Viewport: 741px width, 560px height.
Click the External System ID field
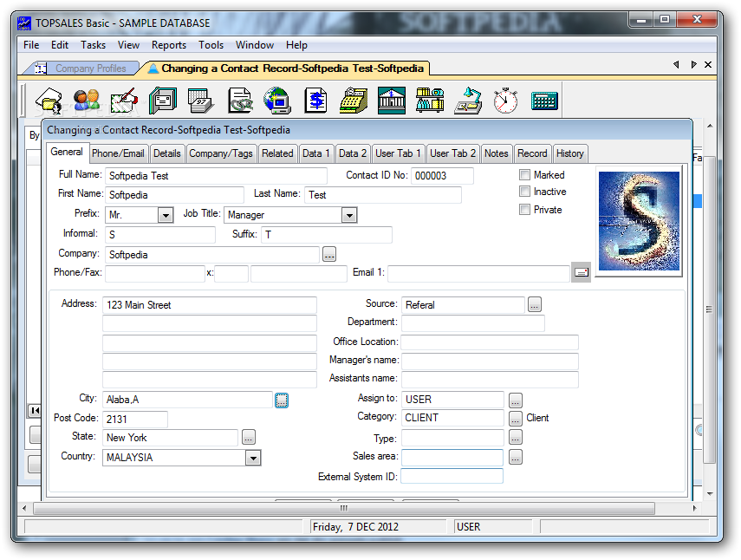click(452, 476)
